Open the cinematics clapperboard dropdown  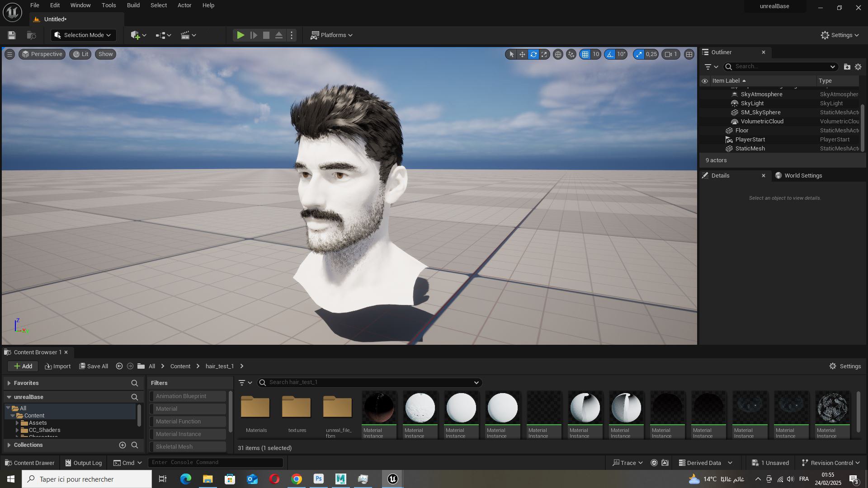tap(188, 35)
